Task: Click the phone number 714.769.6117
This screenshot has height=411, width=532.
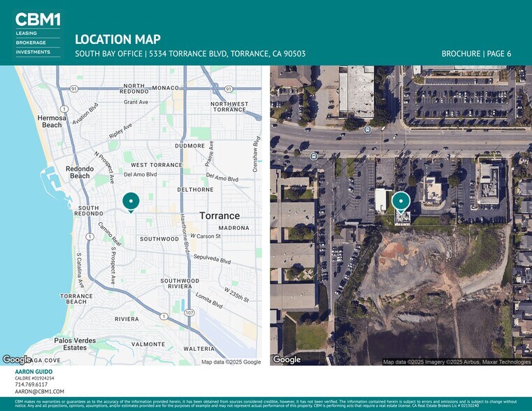Action: tap(31, 384)
